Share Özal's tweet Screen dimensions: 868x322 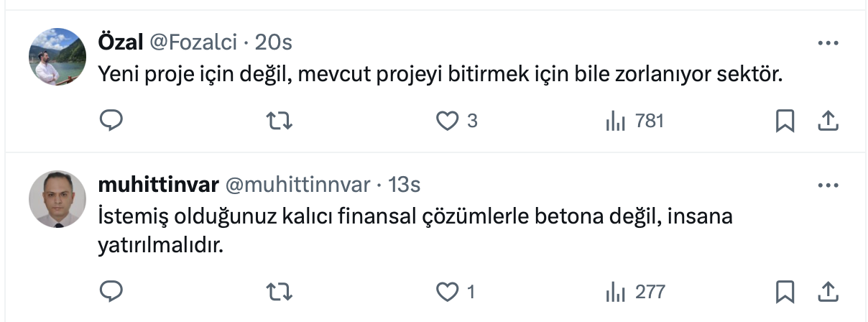(x=828, y=121)
